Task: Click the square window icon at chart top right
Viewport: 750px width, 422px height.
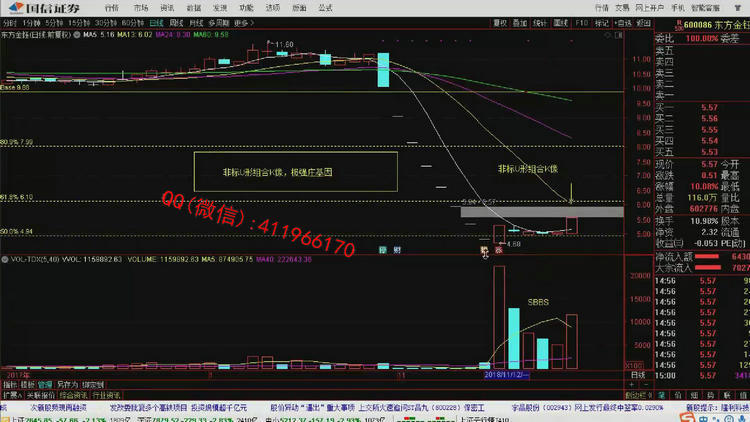Action: click(618, 35)
